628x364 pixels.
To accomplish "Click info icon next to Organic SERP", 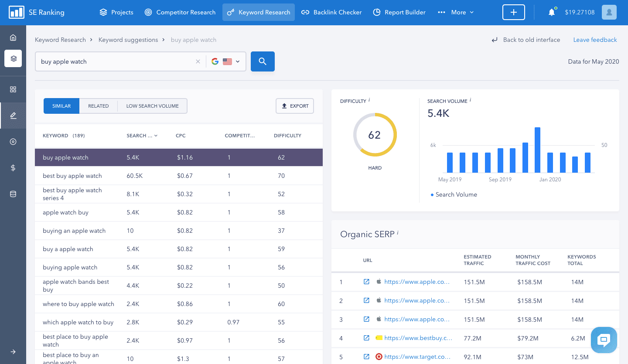I will point(398,233).
